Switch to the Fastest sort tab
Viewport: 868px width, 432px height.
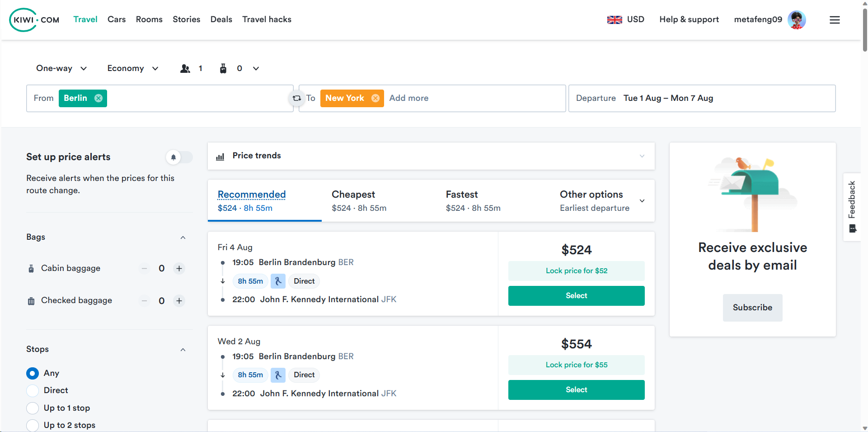[x=493, y=201]
